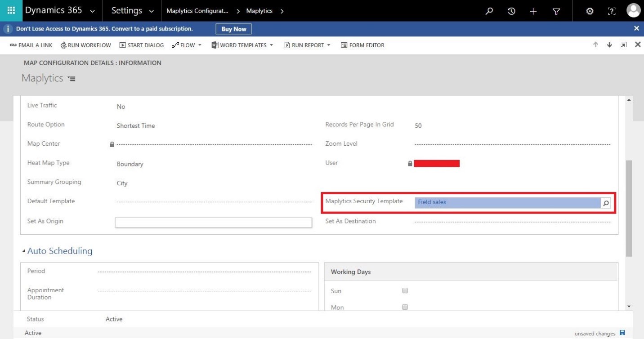Viewport: 644px width, 339px height.
Task: Click the lock icon beside User field
Action: click(410, 164)
